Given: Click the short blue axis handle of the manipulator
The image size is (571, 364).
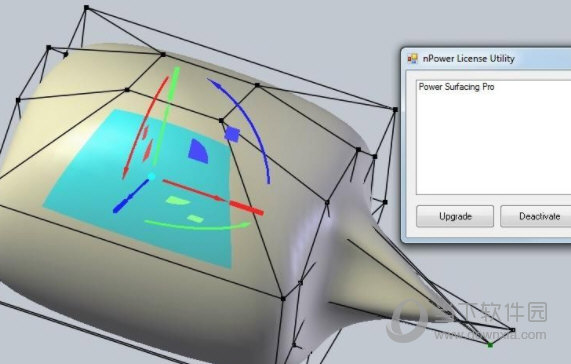Looking at the screenshot, I should (x=130, y=196).
